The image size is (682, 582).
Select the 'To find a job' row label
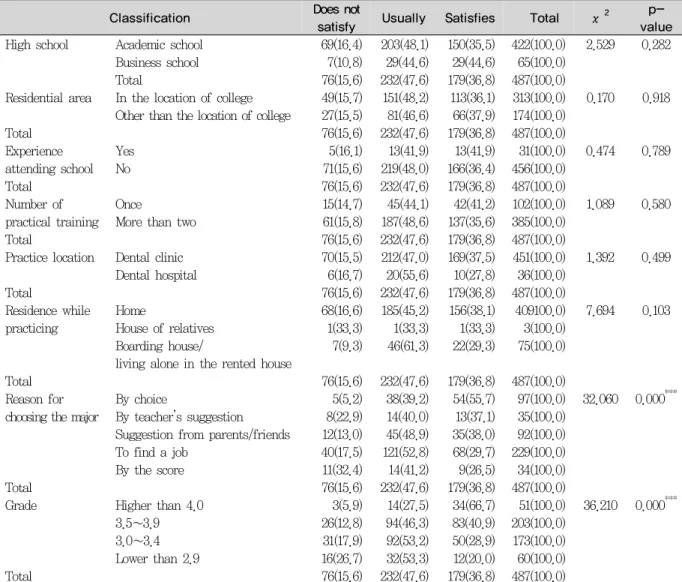152,453
